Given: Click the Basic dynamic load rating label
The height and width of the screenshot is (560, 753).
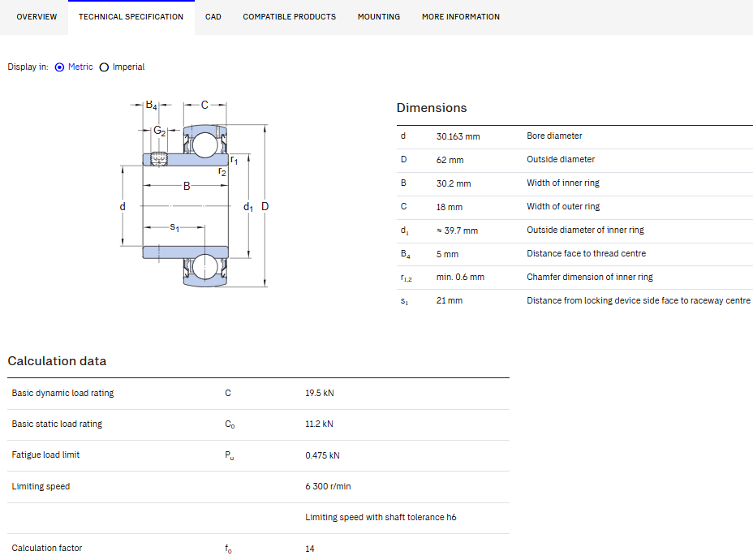Looking at the screenshot, I should [62, 394].
